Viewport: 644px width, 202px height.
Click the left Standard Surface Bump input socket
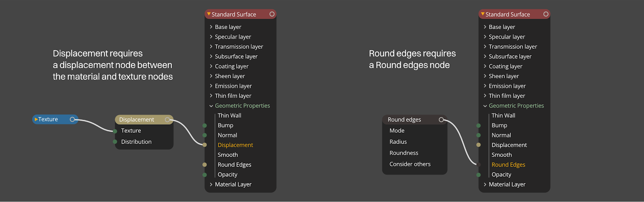(204, 125)
